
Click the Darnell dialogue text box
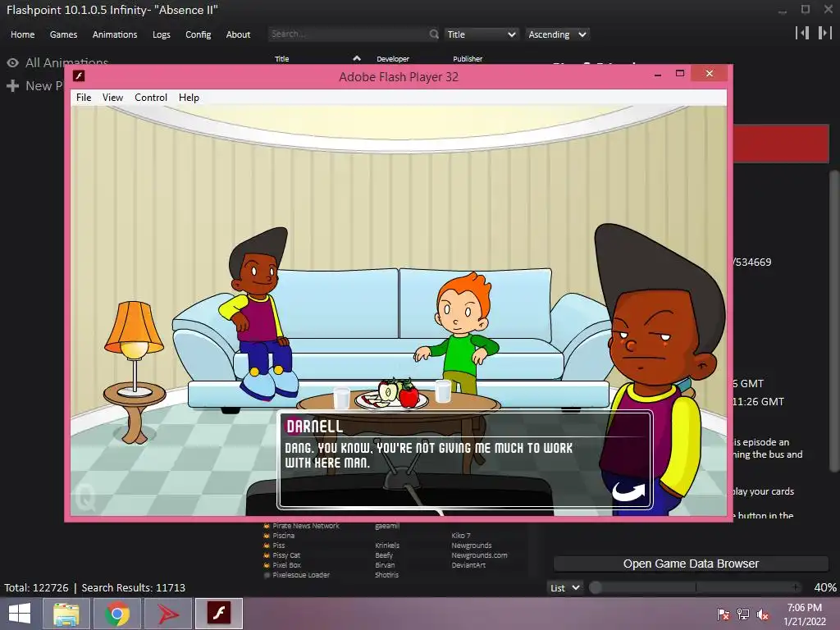coord(464,459)
